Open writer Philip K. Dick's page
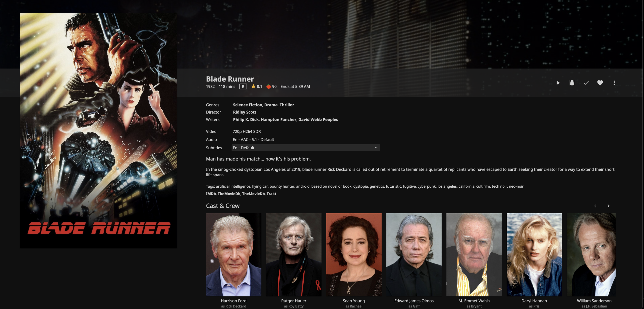 click(x=246, y=120)
